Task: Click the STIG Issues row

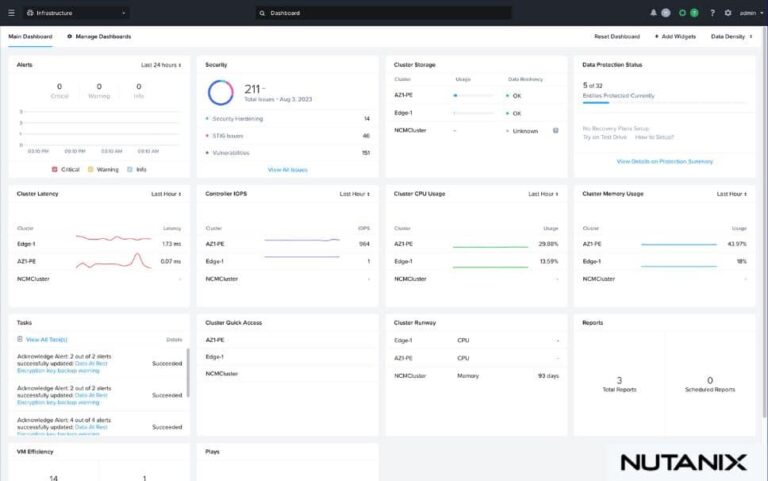Action: tap(288, 136)
